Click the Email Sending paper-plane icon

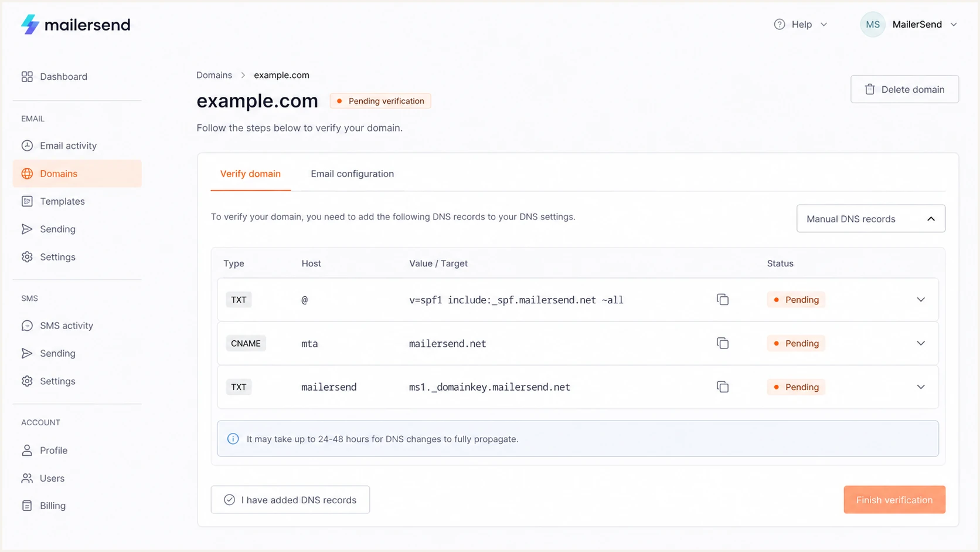[27, 229]
